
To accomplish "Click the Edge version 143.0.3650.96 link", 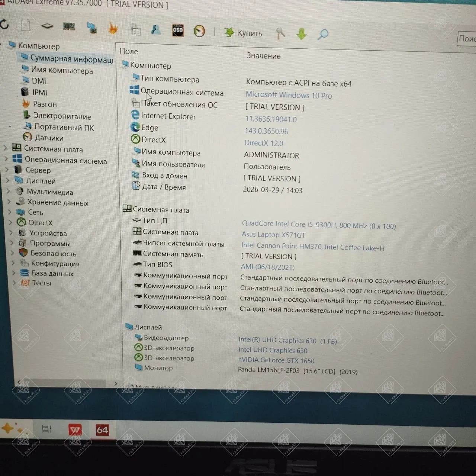I will click(266, 131).
